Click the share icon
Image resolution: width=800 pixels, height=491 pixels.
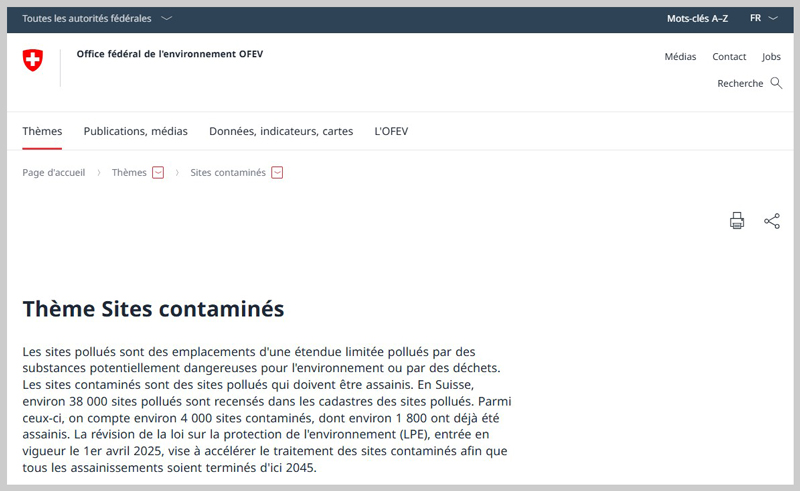[772, 221]
